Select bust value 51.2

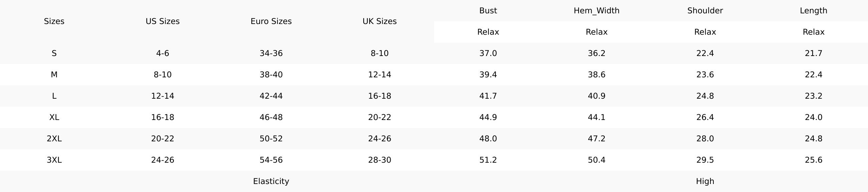point(488,160)
